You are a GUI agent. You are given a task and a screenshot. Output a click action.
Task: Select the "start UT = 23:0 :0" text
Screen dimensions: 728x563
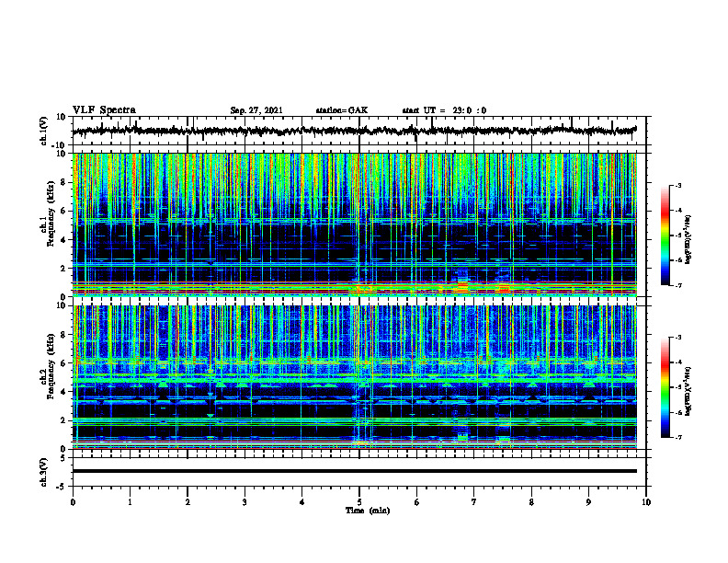(444, 110)
